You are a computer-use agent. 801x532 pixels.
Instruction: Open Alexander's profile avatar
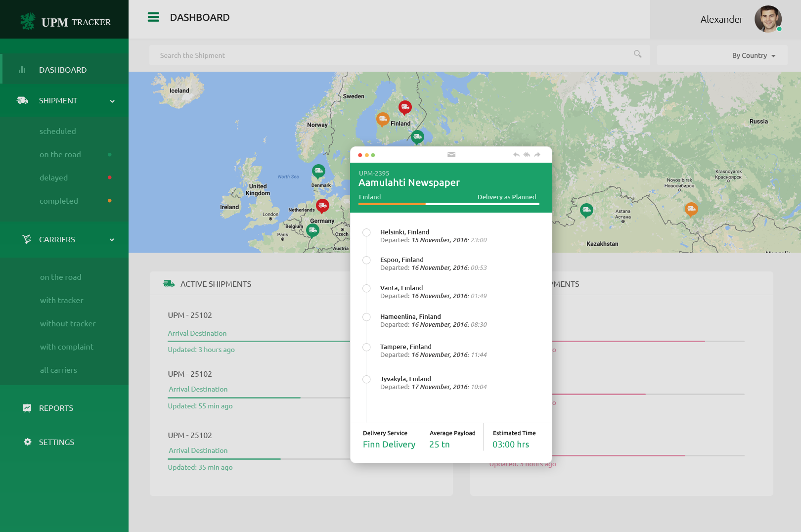pos(768,19)
